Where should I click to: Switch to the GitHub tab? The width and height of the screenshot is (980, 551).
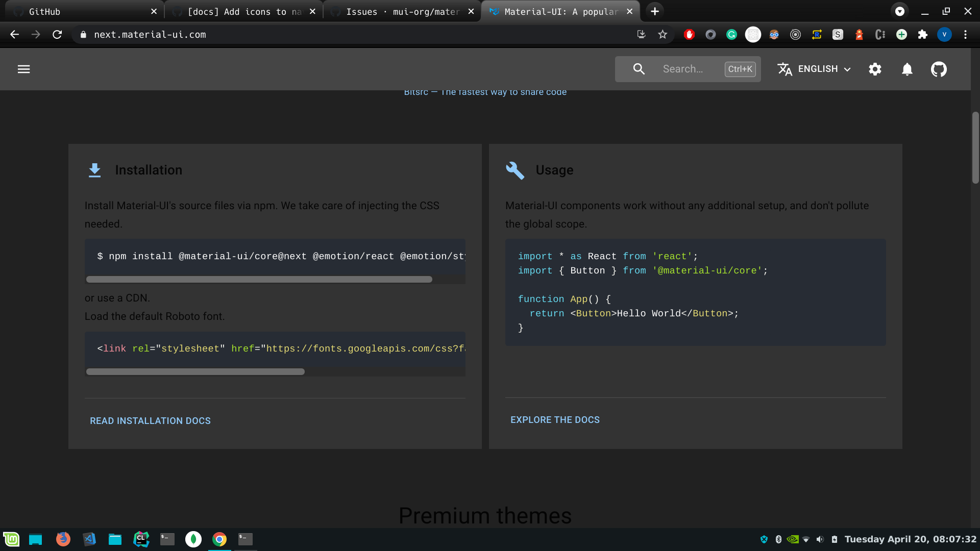point(82,11)
